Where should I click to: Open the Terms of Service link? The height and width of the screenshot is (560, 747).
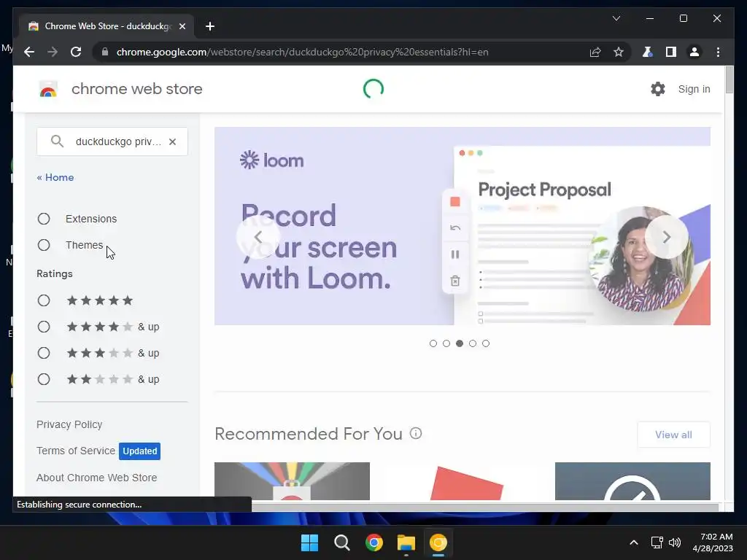click(76, 451)
